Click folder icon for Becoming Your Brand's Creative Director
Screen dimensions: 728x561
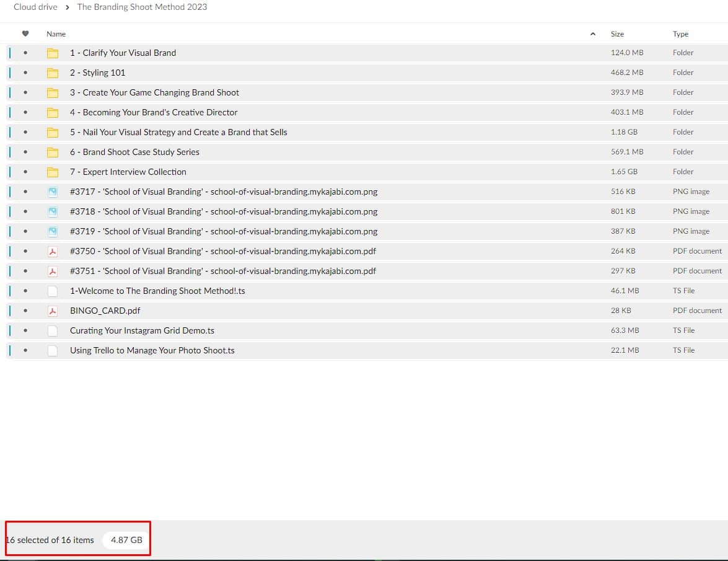pyautogui.click(x=53, y=112)
